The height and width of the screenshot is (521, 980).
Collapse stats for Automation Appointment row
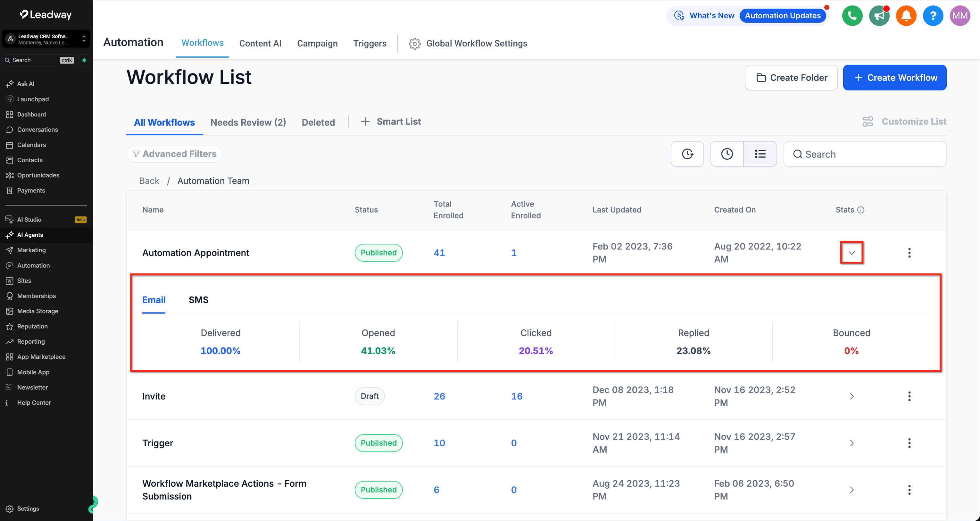click(851, 253)
